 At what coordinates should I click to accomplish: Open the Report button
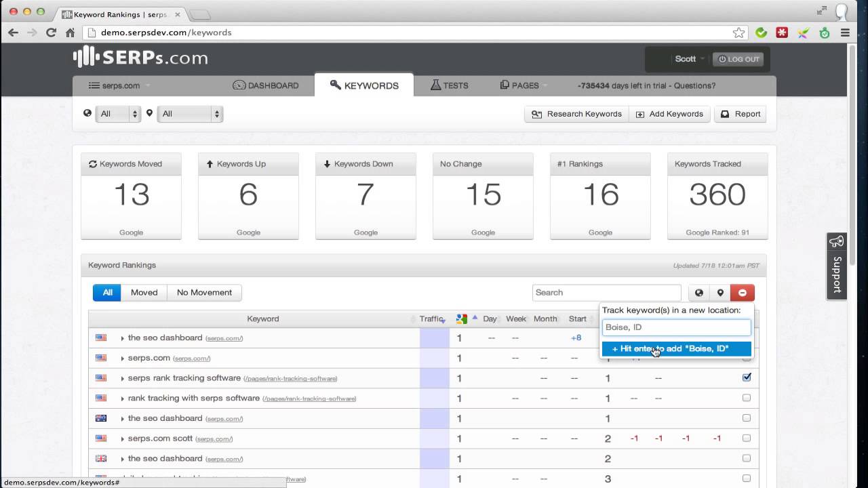(x=741, y=114)
